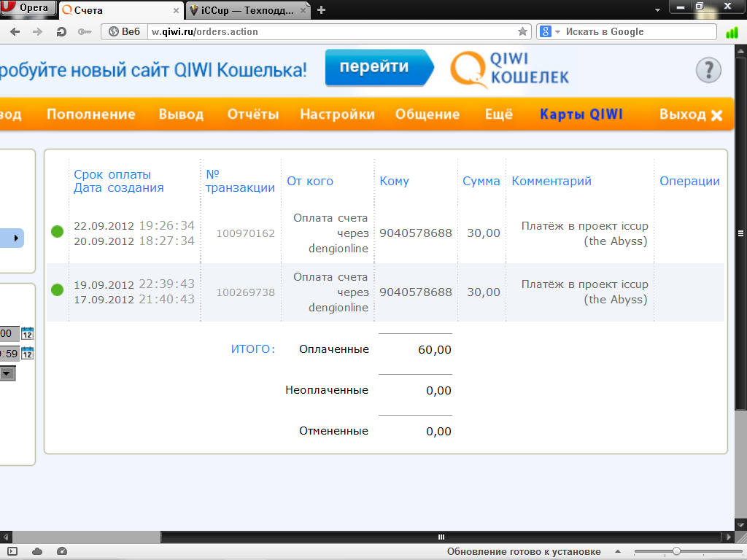Expand the left panel dropdown arrow
The image size is (747, 560).
click(x=7, y=374)
